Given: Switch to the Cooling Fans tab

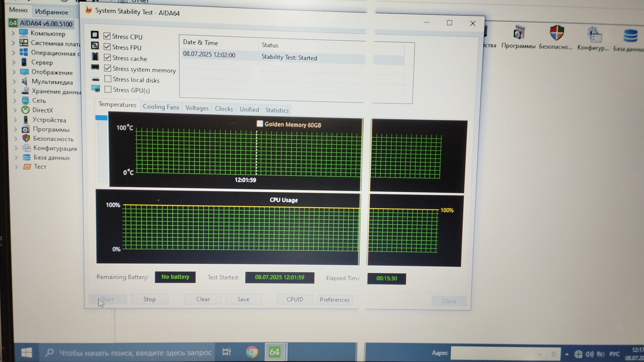Looking at the screenshot, I should [161, 107].
